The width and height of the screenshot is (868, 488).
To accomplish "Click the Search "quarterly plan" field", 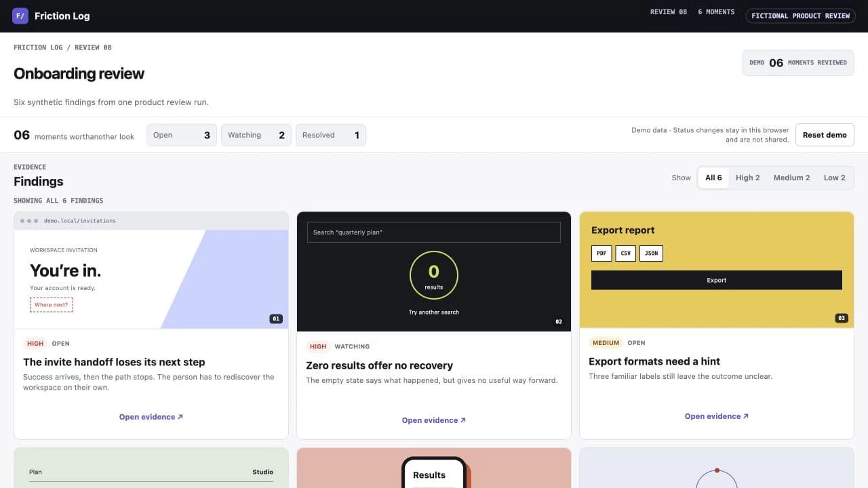I will coord(434,232).
